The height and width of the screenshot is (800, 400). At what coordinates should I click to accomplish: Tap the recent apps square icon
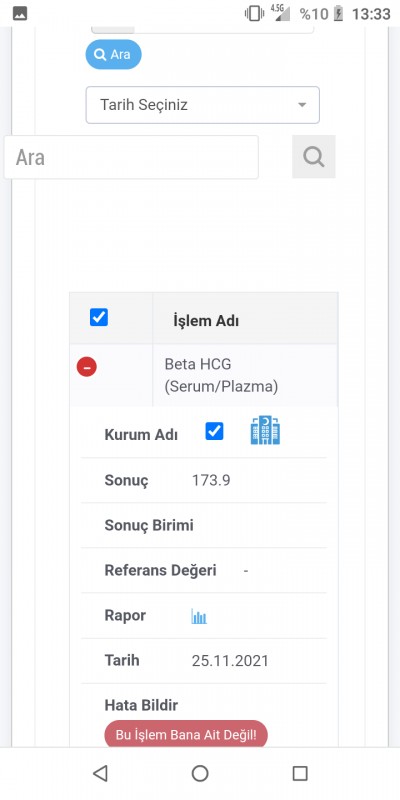300,773
